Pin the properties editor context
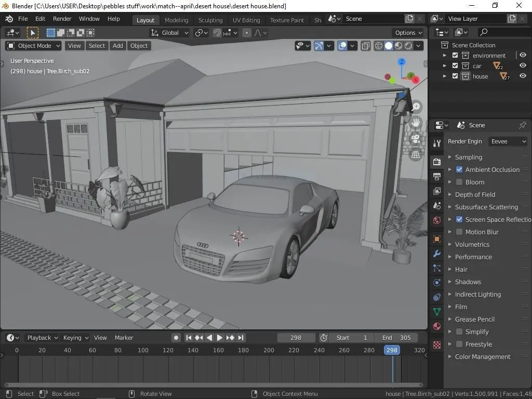Image resolution: width=532 pixels, height=399 pixels. point(523,125)
